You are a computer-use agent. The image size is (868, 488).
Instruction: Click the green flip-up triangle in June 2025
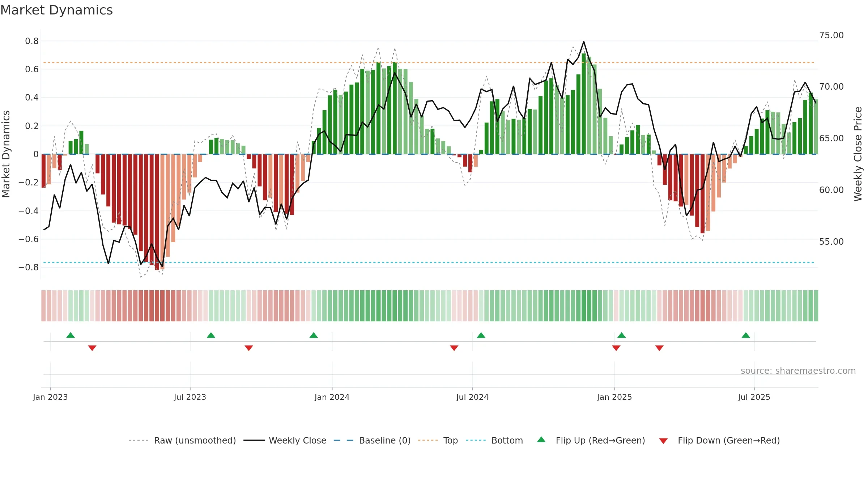tap(746, 335)
